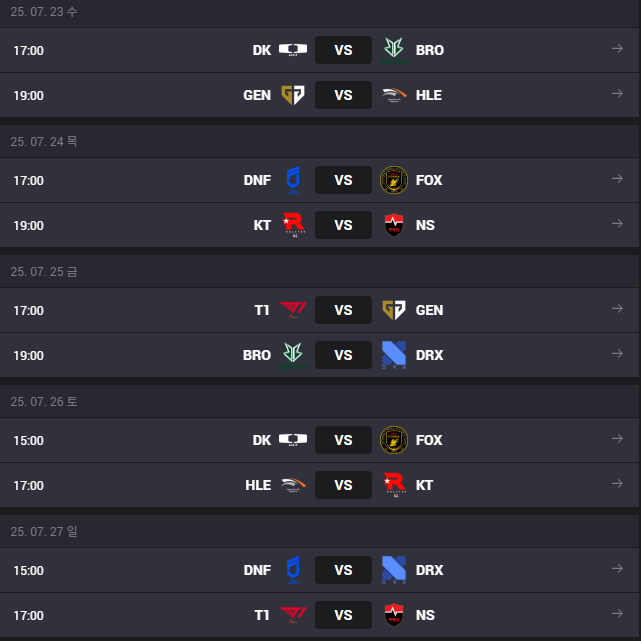Click BRO team name in BRO vs DRX

257,355
